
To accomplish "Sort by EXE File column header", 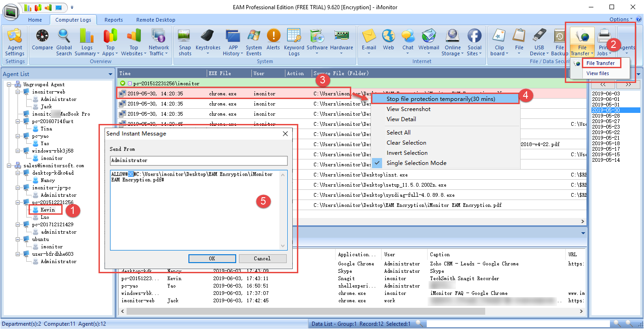I will point(229,73).
